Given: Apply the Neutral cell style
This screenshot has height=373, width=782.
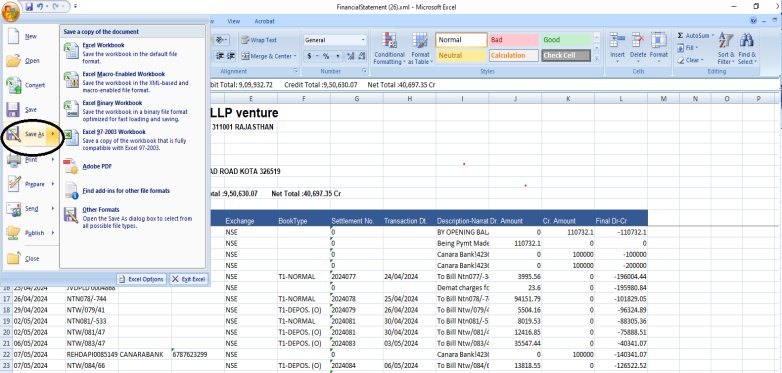Looking at the screenshot, I should [461, 55].
